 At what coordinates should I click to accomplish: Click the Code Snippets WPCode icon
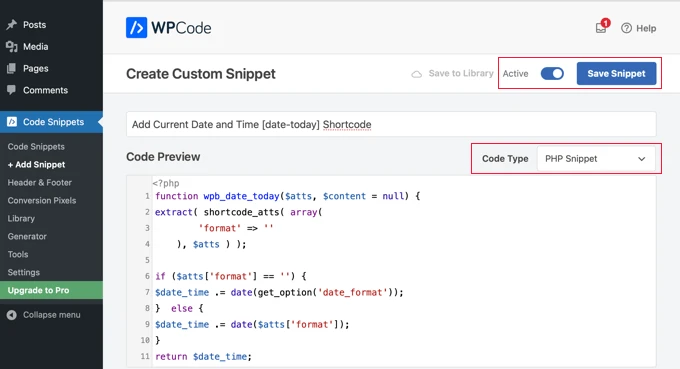pyautogui.click(x=12, y=122)
